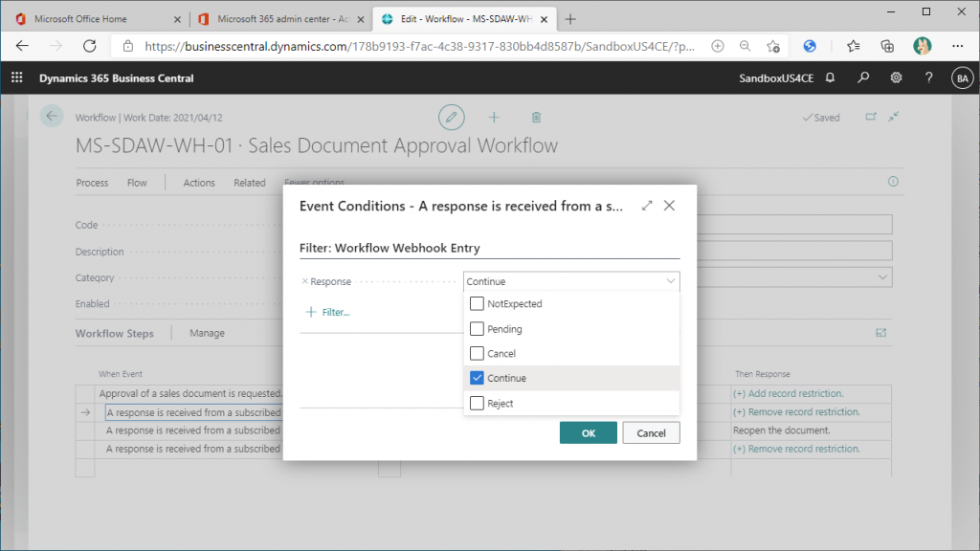Check the Pending option
Image resolution: width=980 pixels, height=551 pixels.
[477, 329]
